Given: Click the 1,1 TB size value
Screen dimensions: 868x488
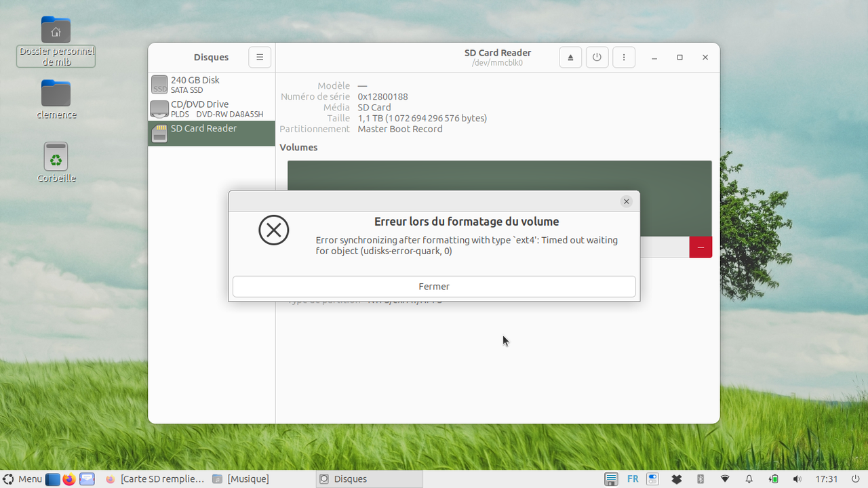Looking at the screenshot, I should pos(422,118).
